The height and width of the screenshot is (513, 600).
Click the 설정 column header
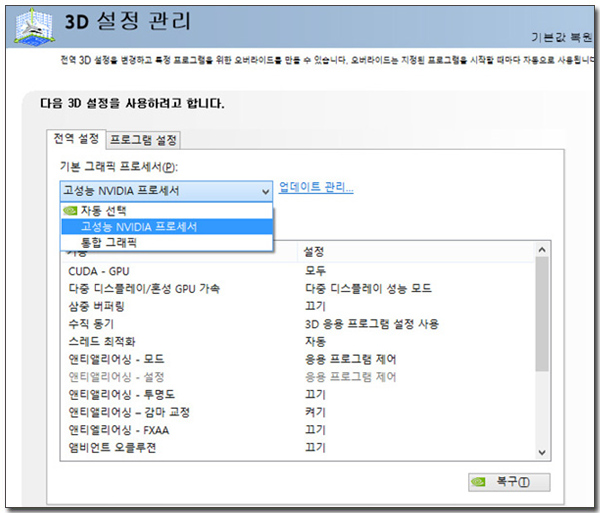click(x=416, y=252)
